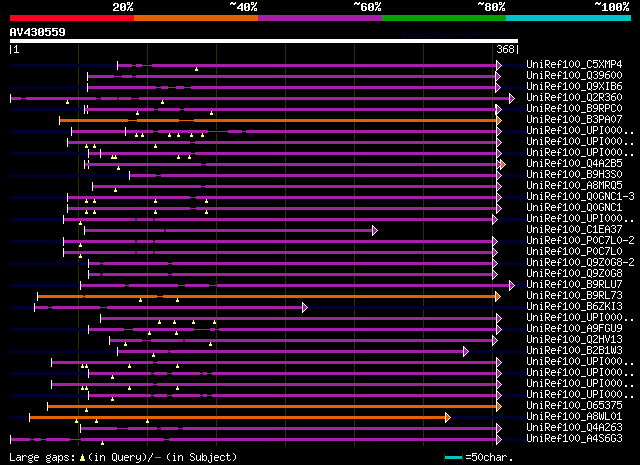Click the orange arrowhead ending the B3PA07 alignment
This screenshot has height=465, width=640.
(499, 120)
